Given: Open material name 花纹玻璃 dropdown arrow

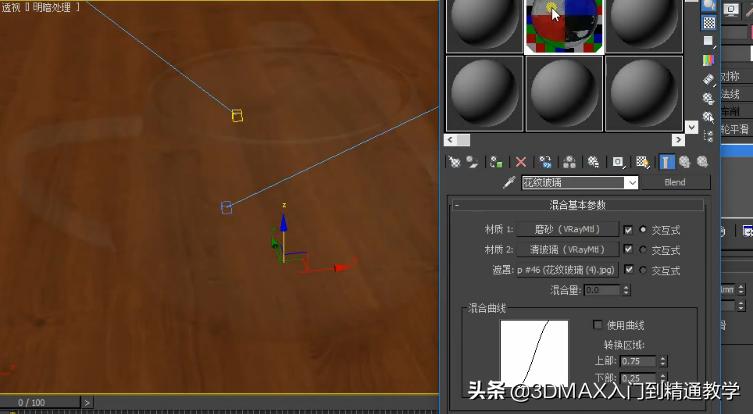Looking at the screenshot, I should [x=632, y=183].
